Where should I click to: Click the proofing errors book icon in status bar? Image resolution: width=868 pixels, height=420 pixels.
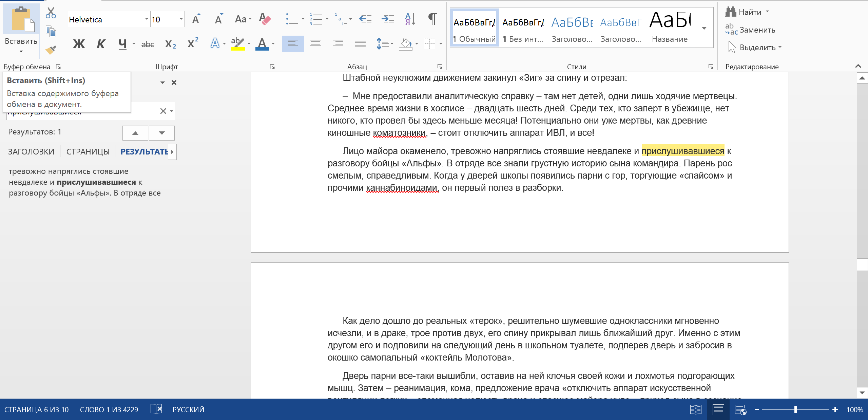[156, 409]
